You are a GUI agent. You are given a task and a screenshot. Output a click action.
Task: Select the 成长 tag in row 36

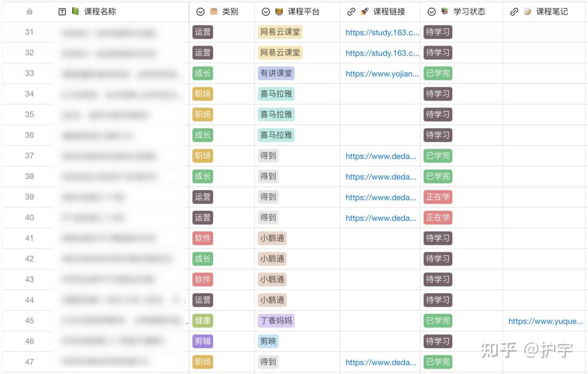coord(203,135)
